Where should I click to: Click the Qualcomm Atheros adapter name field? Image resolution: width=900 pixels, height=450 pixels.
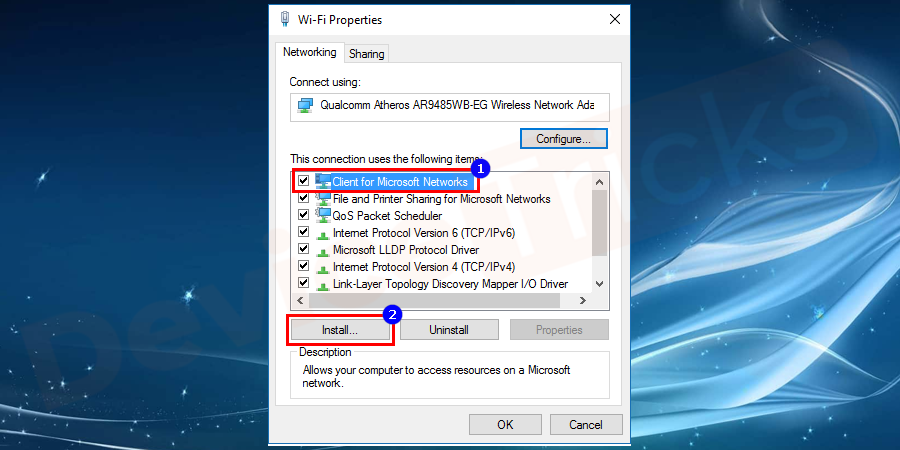tap(450, 107)
